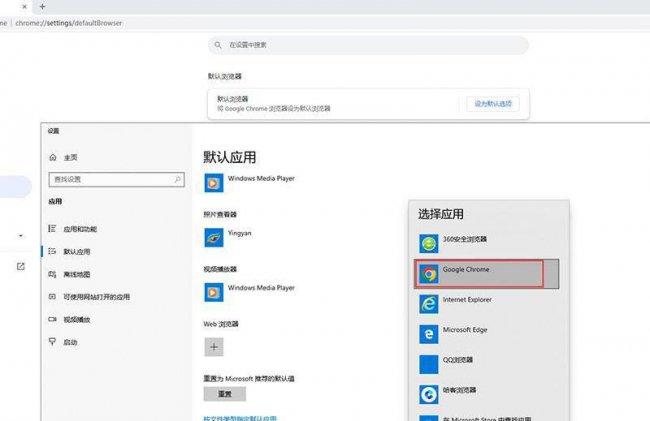Close the current Chrome tab

pyautogui.click(x=24, y=7)
